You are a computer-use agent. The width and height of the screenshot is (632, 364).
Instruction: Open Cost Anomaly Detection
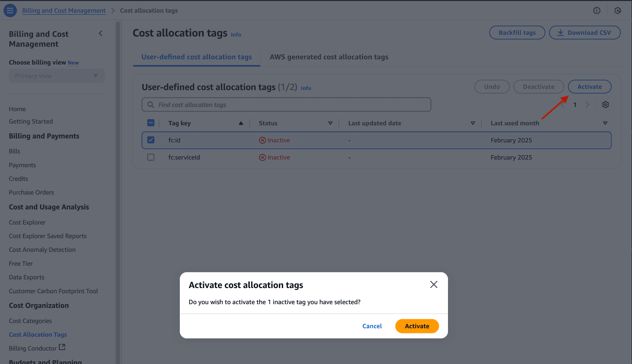click(42, 250)
